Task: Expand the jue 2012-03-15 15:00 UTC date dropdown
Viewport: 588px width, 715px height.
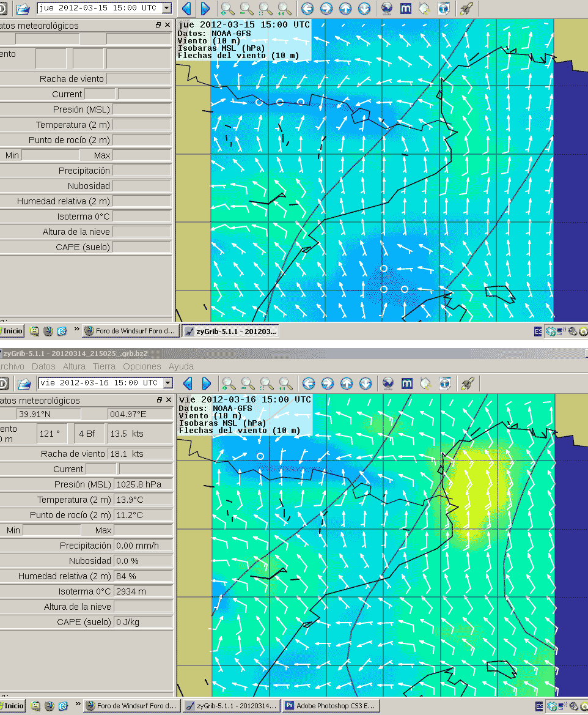Action: point(167,9)
